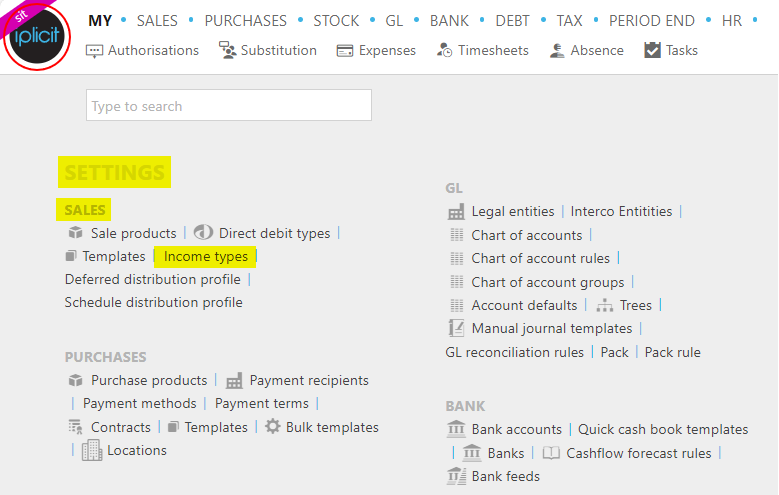Open the PERIOD END menu
779x495 pixels.
[x=652, y=21]
